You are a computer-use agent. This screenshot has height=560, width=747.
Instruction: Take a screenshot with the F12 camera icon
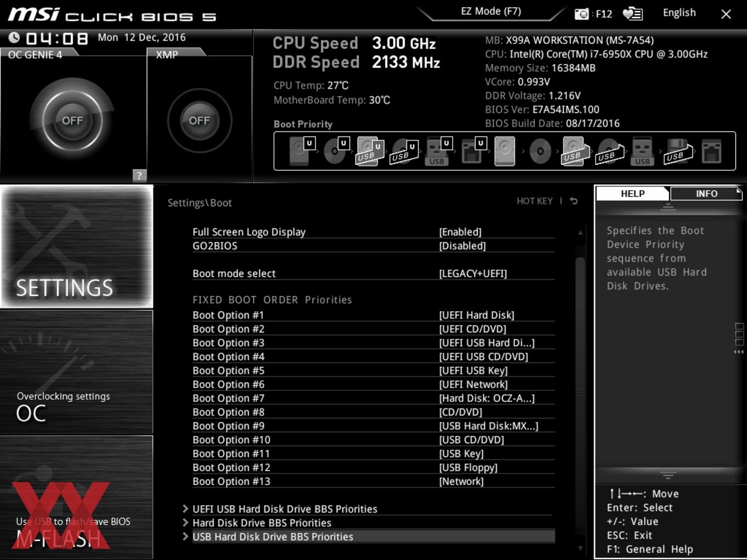[582, 14]
